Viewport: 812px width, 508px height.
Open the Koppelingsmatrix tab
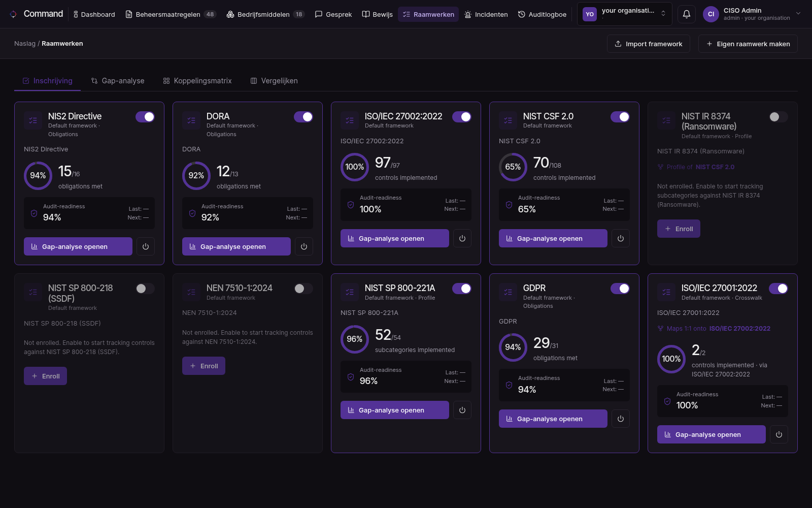click(x=197, y=81)
